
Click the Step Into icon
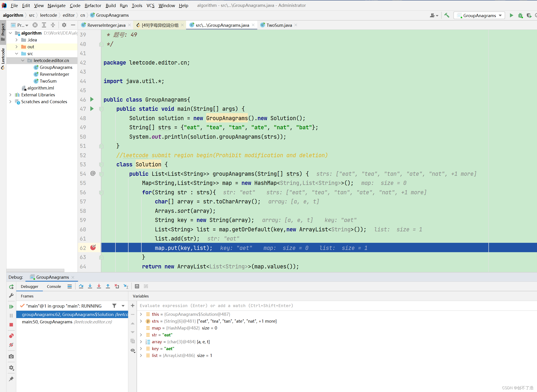coord(90,287)
